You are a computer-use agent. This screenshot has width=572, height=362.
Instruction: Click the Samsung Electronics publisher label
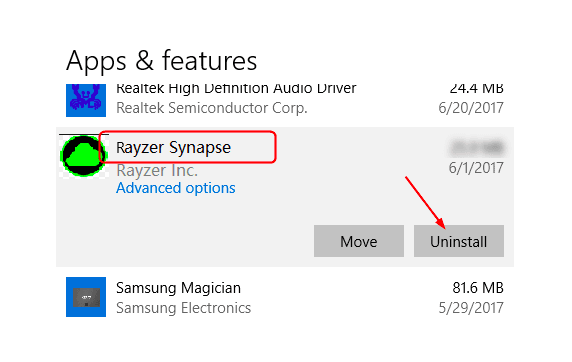[x=183, y=308]
